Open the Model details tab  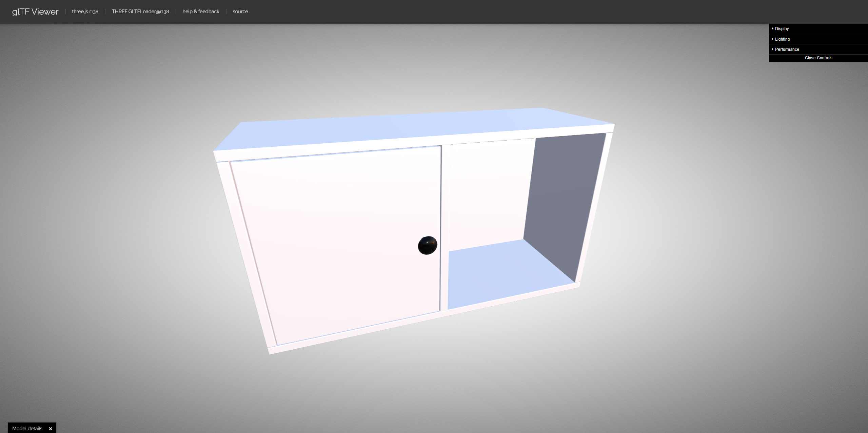click(x=27, y=429)
